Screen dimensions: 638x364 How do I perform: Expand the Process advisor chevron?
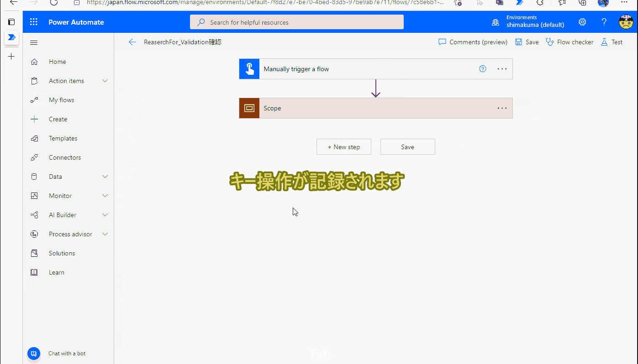tap(105, 234)
